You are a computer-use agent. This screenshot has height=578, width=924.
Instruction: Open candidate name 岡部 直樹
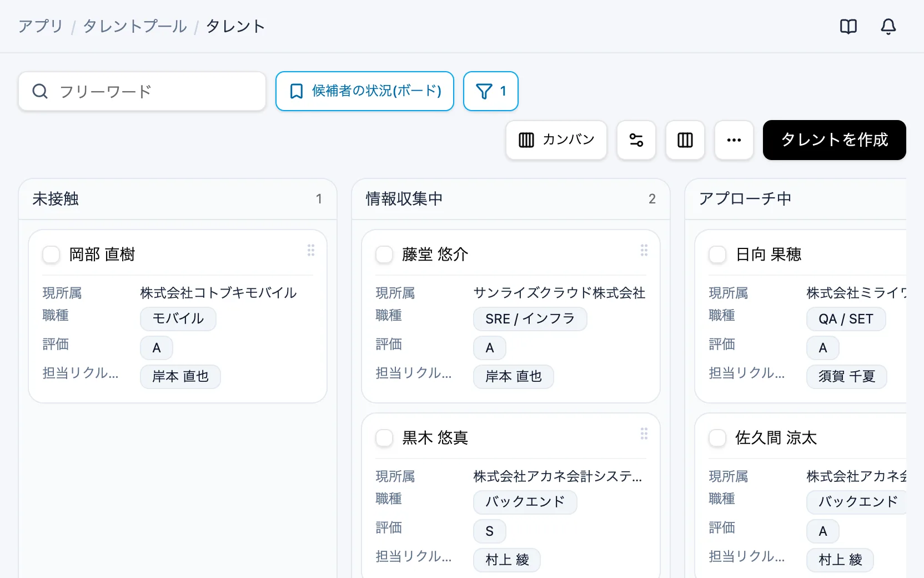point(102,255)
